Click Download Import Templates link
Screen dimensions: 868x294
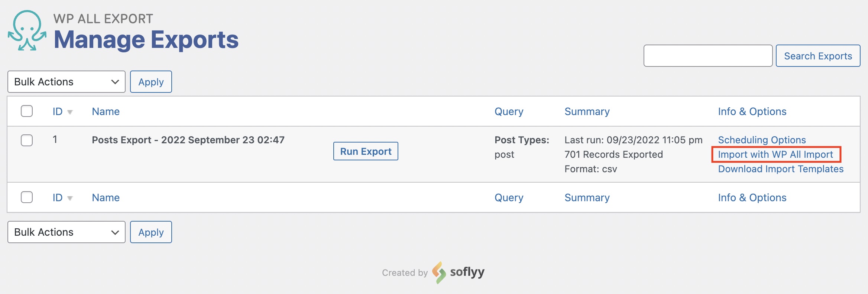[x=781, y=169]
